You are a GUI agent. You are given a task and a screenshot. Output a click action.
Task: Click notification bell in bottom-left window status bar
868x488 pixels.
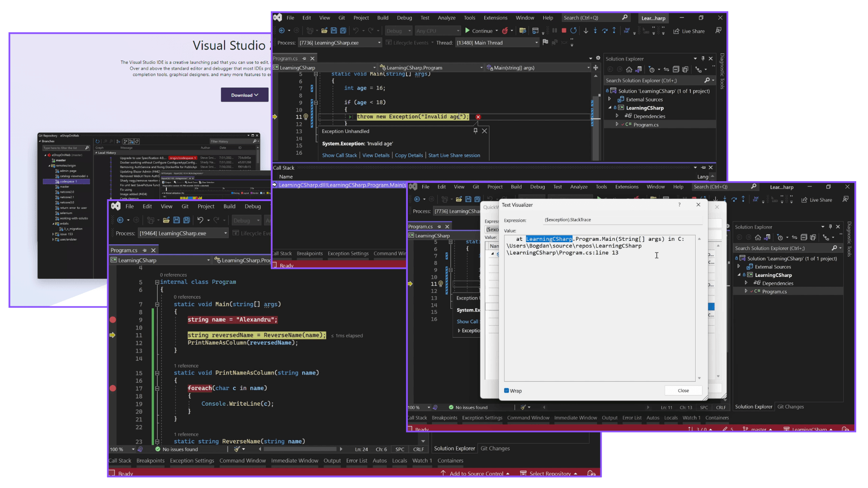pyautogui.click(x=591, y=473)
